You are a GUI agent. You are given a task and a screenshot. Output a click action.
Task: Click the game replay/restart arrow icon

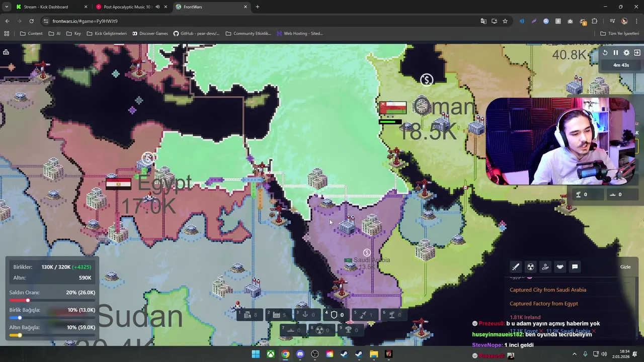[x=605, y=53]
